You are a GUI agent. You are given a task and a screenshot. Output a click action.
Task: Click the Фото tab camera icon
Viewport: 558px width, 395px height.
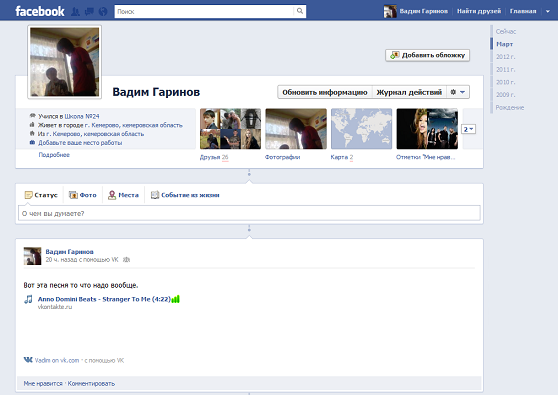73,195
